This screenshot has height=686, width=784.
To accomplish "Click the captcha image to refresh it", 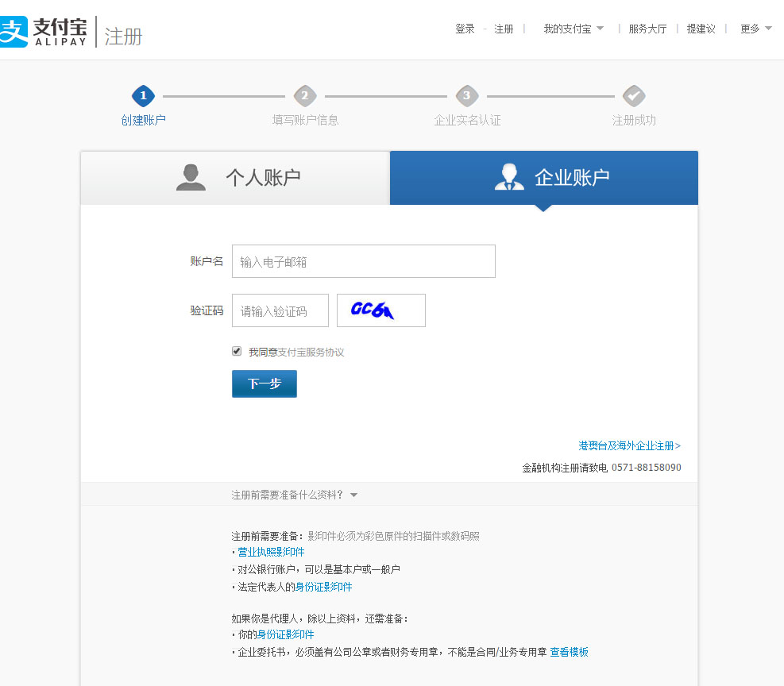I will tap(380, 310).
